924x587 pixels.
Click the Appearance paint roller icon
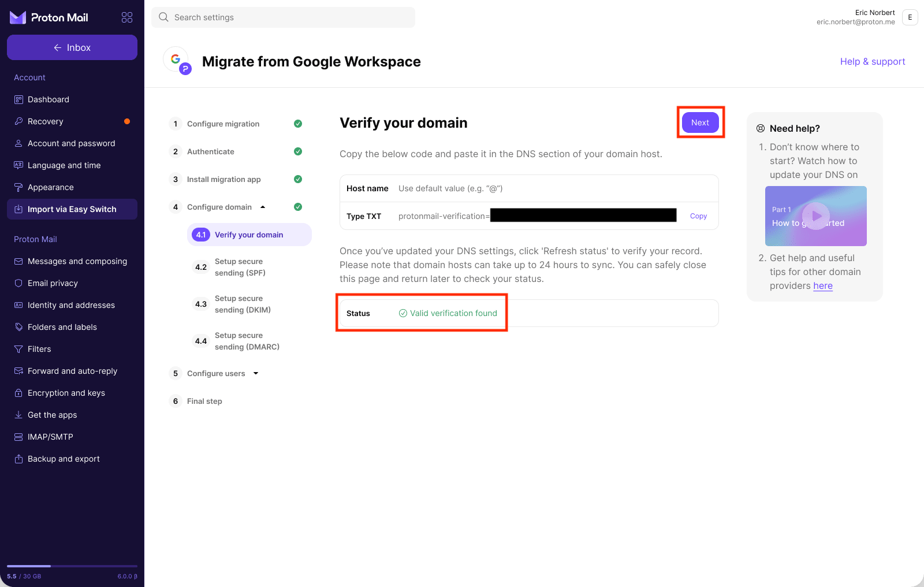coord(18,187)
